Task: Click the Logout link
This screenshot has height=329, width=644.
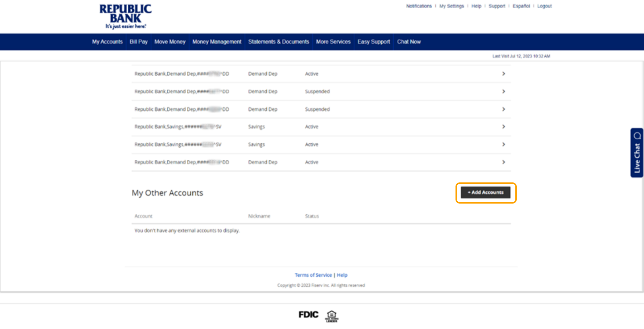Action: tap(544, 6)
